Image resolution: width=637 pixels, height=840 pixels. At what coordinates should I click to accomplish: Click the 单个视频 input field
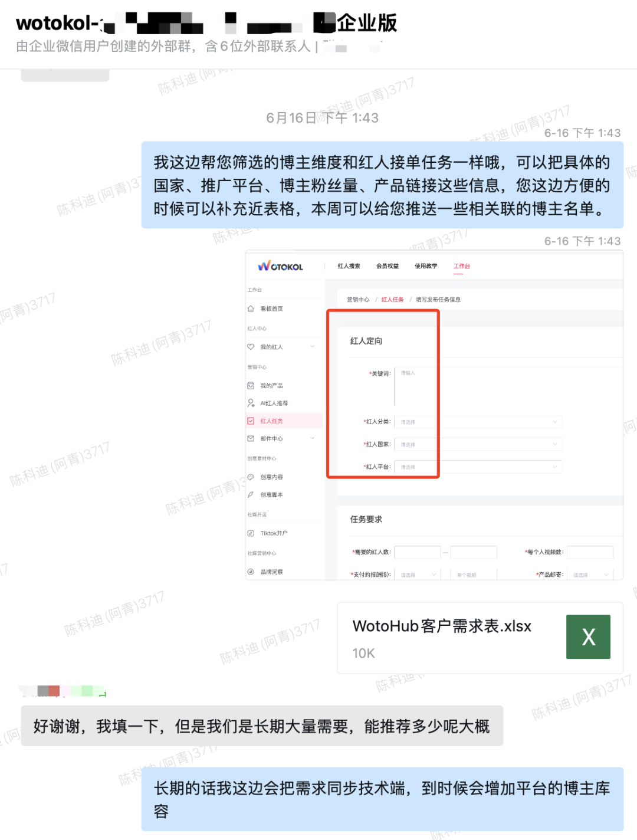point(474,575)
